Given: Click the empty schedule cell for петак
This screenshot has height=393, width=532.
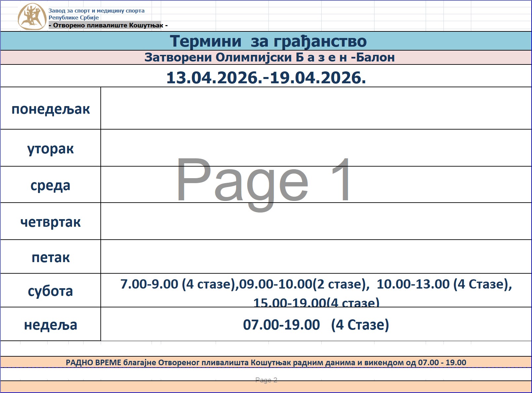Looking at the screenshot, I should [316, 257].
